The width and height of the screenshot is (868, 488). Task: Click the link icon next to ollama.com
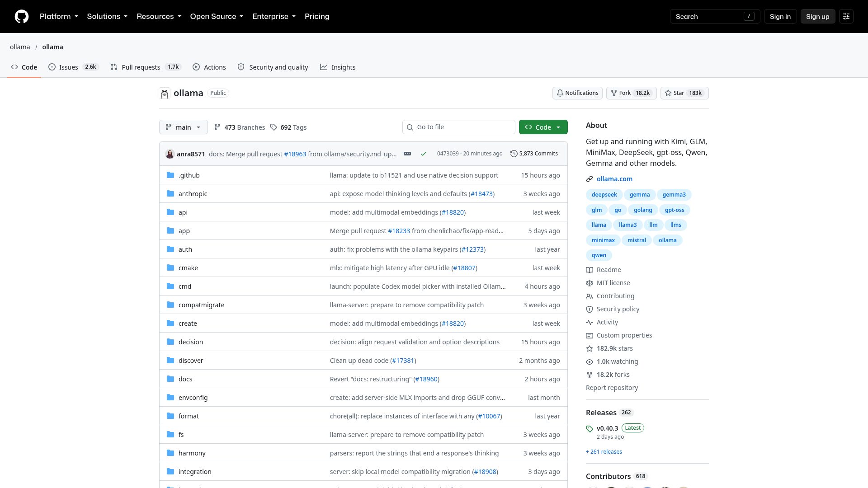590,179
